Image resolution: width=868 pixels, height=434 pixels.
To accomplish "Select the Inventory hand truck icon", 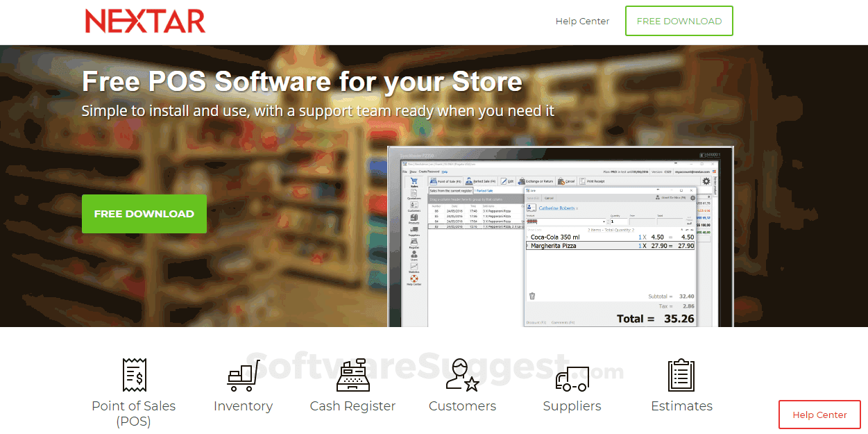I will click(x=243, y=376).
